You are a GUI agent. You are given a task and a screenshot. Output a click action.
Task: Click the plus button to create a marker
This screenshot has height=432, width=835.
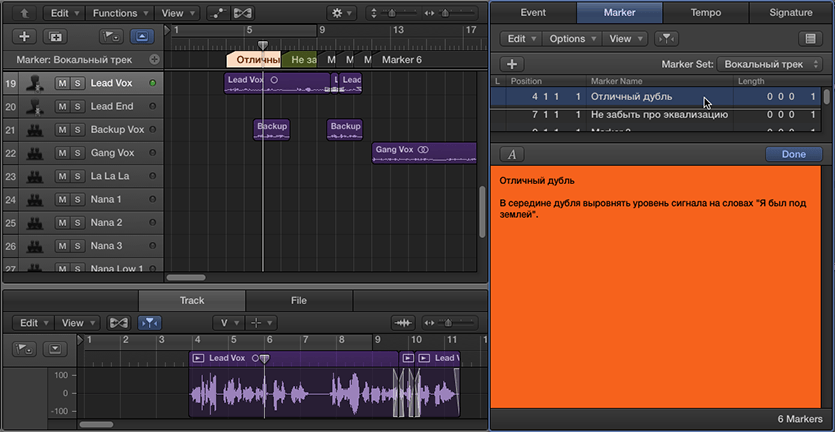pos(512,64)
